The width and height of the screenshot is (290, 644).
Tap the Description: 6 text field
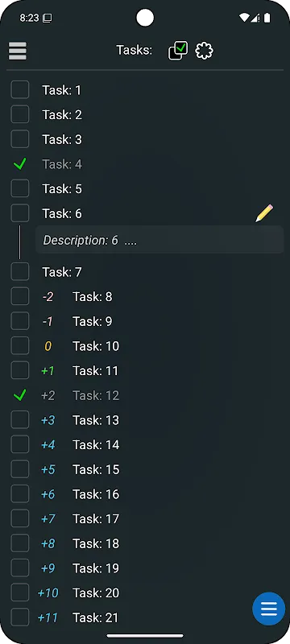(159, 240)
